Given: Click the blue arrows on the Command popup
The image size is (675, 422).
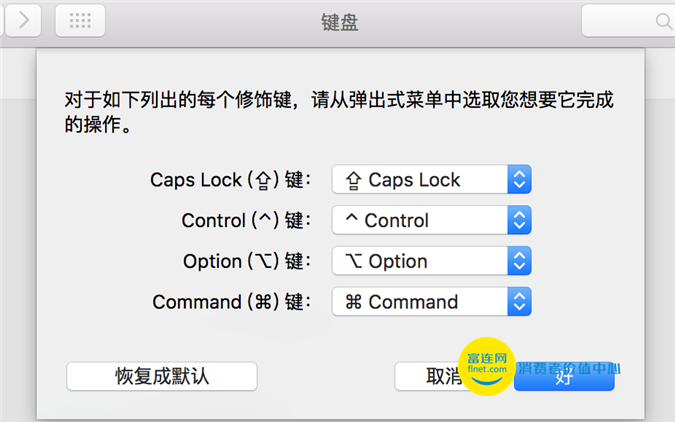Looking at the screenshot, I should coord(520,301).
